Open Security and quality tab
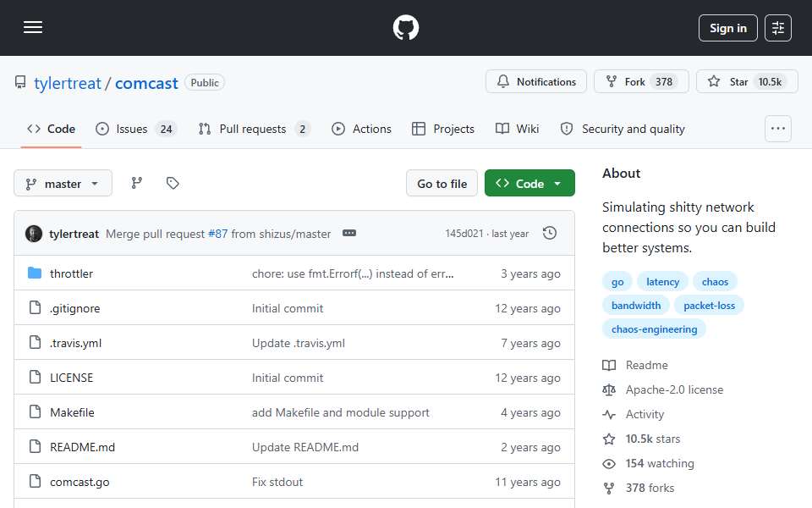 623,129
